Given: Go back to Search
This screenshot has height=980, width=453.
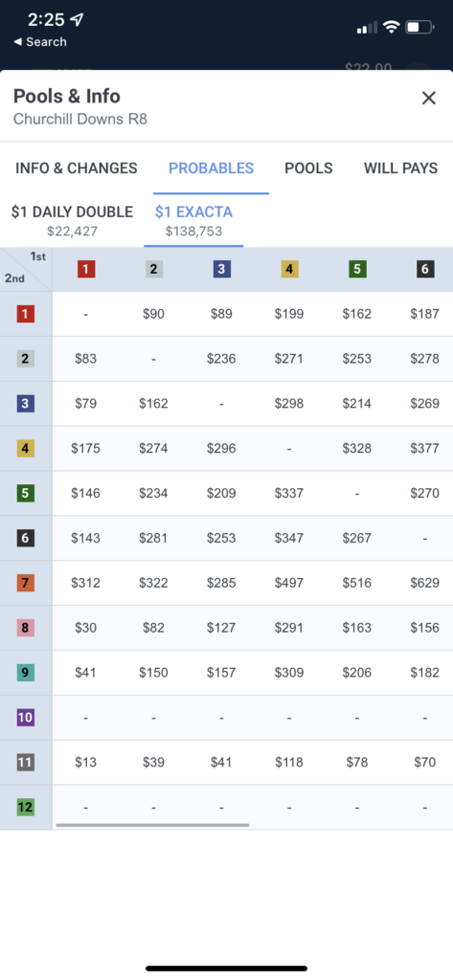Looking at the screenshot, I should click(40, 42).
